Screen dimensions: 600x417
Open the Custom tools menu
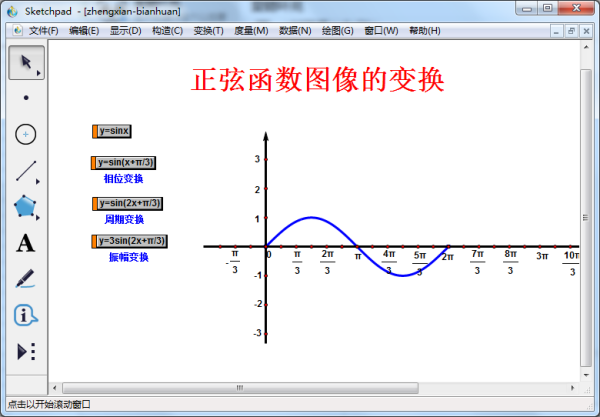(x=26, y=351)
